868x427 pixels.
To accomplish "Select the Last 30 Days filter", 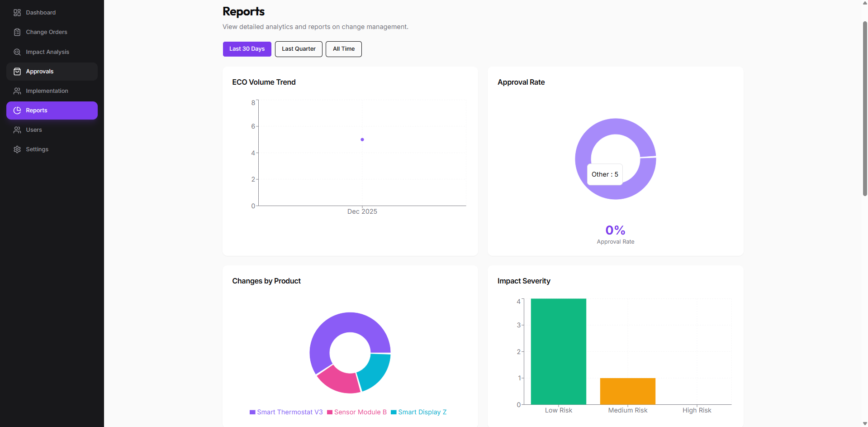I will (247, 49).
